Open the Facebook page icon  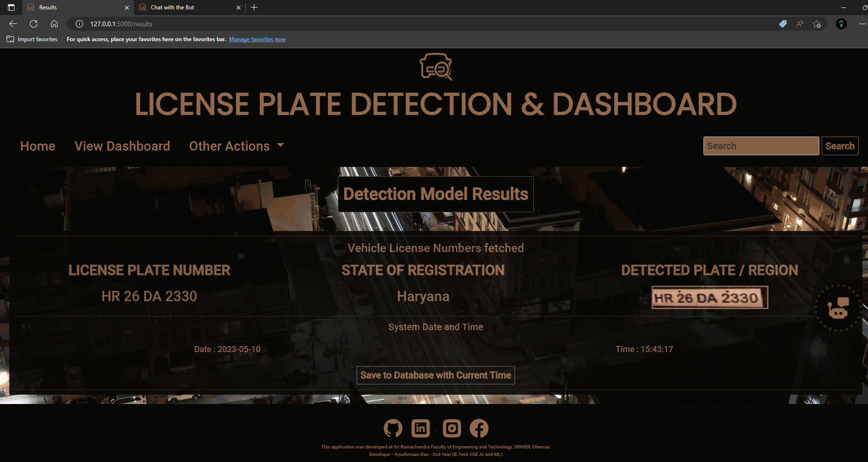(x=479, y=428)
